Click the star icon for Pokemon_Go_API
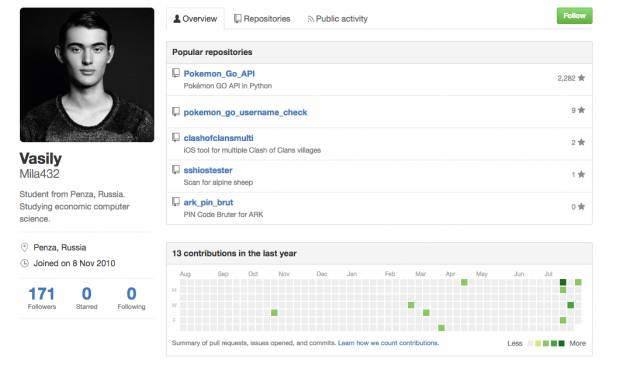Screen dimensions: 620x368 581,78
